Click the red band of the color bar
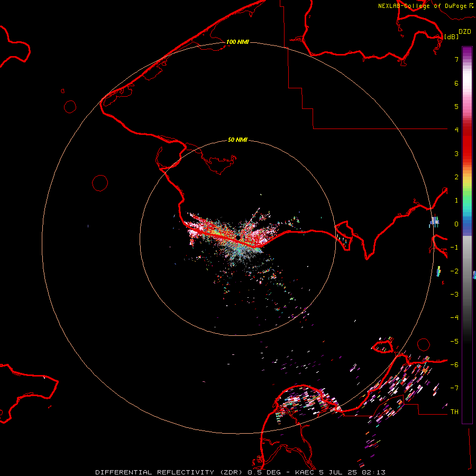Screen dimensions: 476x476 tap(467, 143)
